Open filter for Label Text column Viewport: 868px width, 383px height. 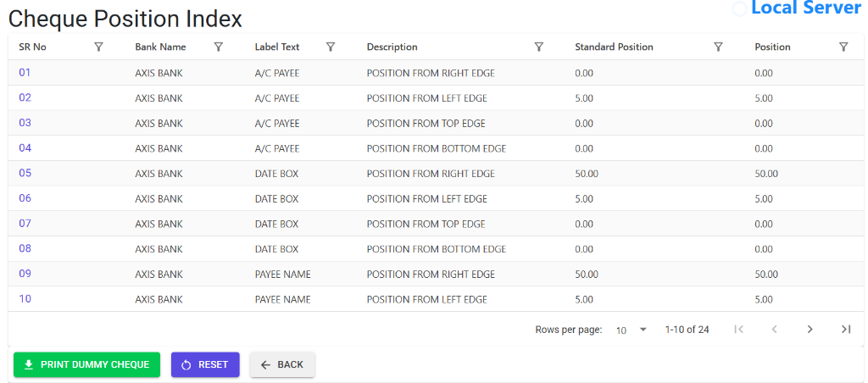331,47
